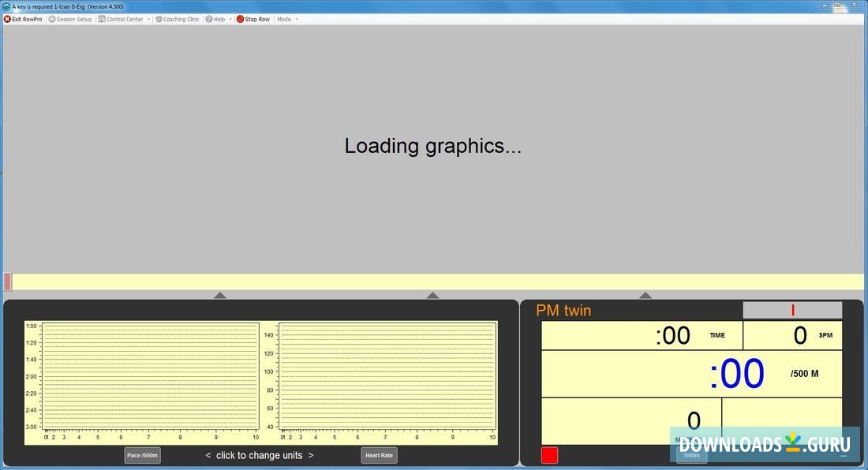
Task: Click the Pace /500m units button
Action: [142, 455]
